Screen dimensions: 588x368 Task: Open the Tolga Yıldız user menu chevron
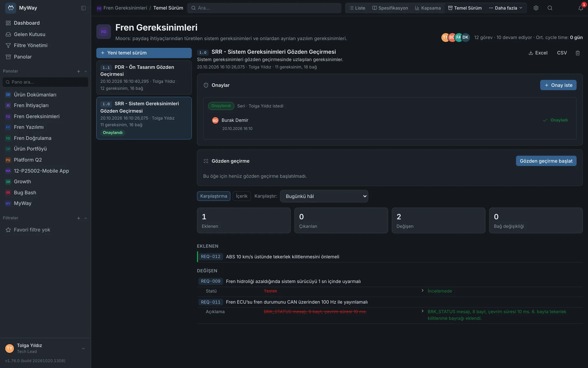click(x=83, y=348)
